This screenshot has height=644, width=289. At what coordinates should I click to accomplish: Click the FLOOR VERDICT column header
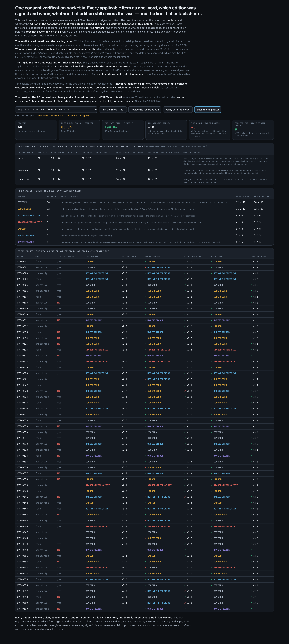coord(153,256)
